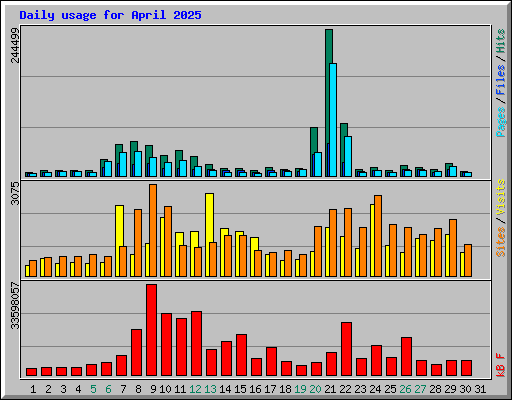Click day label 21 on the x-axis
Image resolution: width=512 pixels, height=400 pixels.
pos(330,389)
